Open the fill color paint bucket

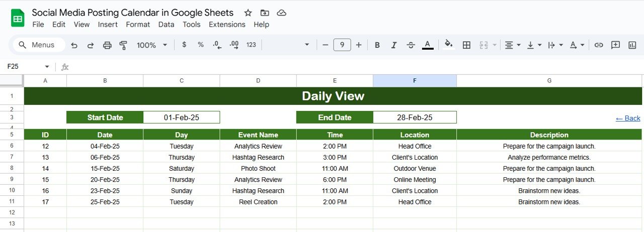pyautogui.click(x=449, y=45)
